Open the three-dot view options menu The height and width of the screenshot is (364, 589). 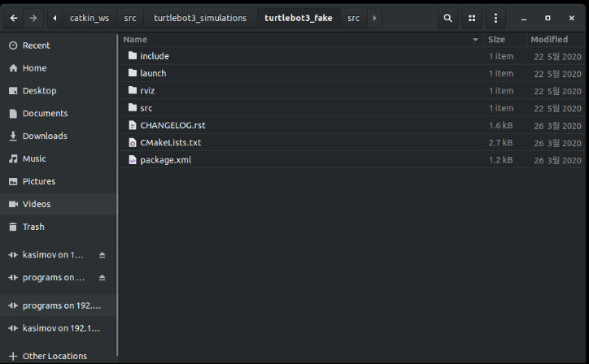pyautogui.click(x=495, y=18)
